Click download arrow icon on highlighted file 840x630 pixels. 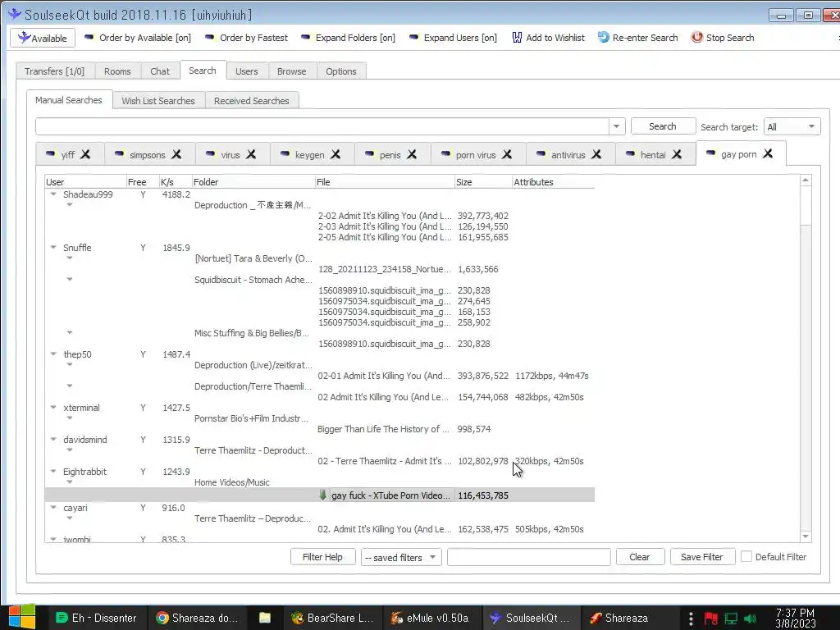point(322,495)
